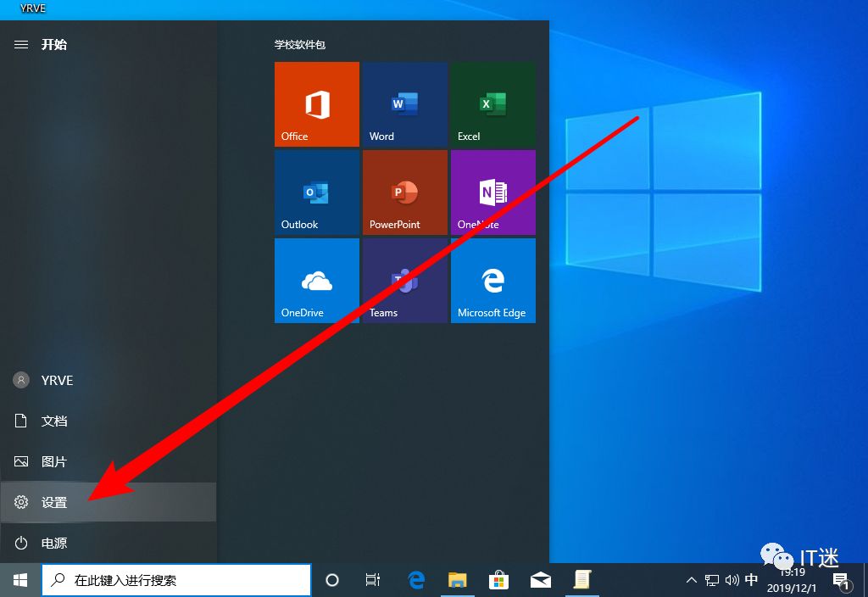Open the OneDrive tile
This screenshot has width=868, height=597.
[317, 281]
